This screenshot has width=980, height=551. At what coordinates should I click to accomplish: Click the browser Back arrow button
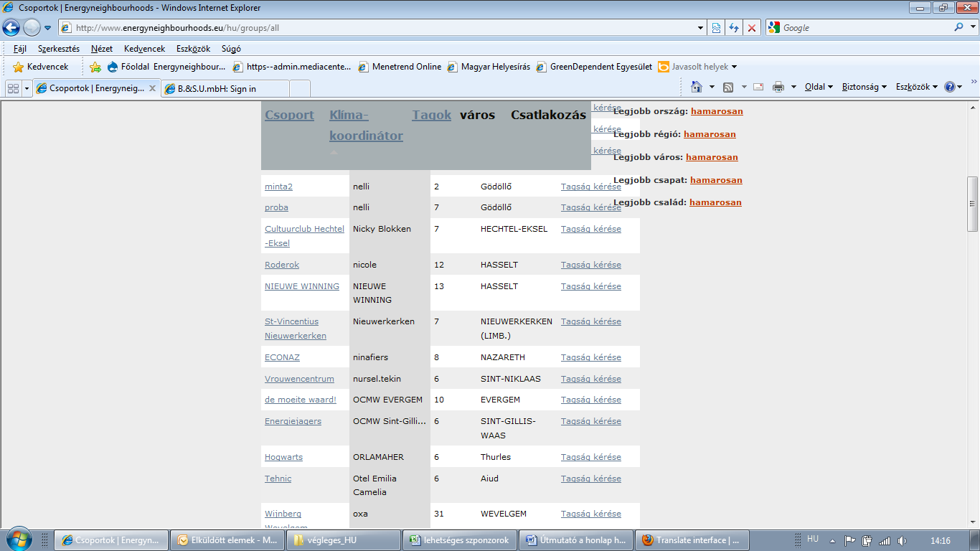pos(11,27)
